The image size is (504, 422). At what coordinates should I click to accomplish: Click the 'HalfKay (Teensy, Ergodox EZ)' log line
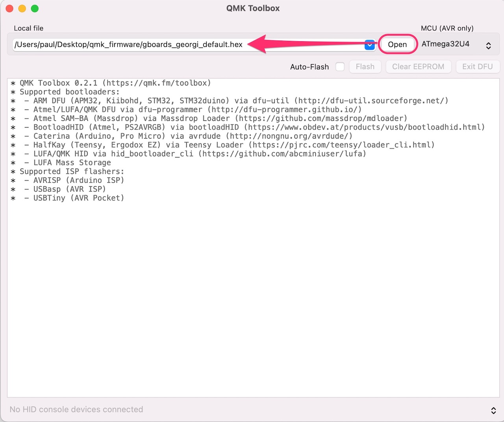click(223, 145)
